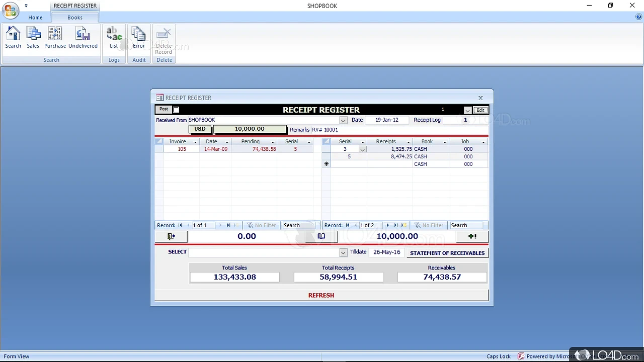This screenshot has height=362, width=644.
Task: Click the RECEIPT REGISTER title-bar tab
Action: 75,6
